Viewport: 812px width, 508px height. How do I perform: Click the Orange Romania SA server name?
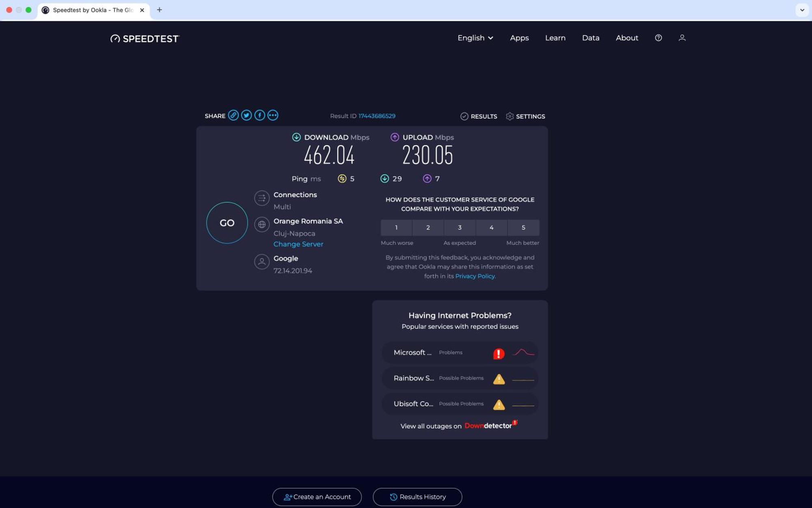pyautogui.click(x=308, y=221)
